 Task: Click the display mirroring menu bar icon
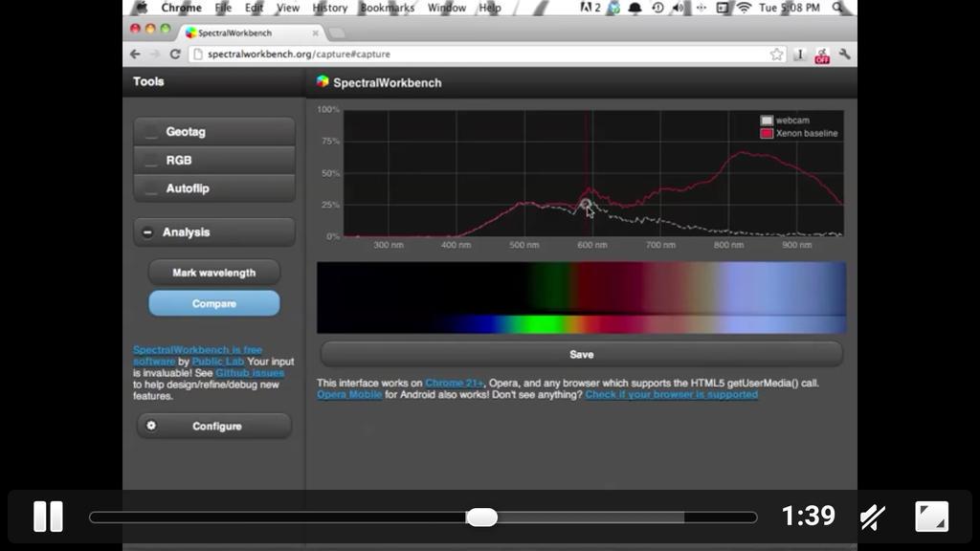[723, 8]
